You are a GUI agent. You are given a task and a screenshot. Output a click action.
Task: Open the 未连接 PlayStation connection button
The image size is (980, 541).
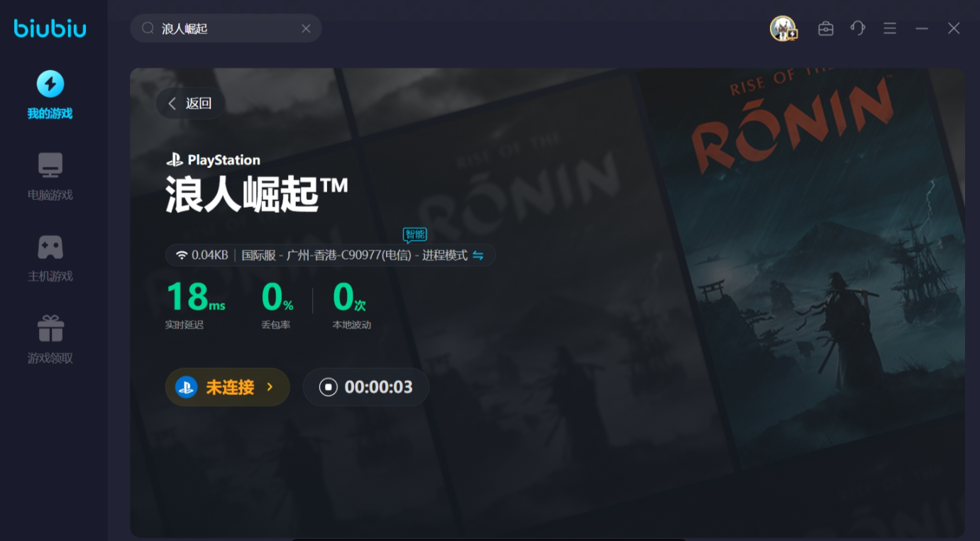click(x=227, y=387)
